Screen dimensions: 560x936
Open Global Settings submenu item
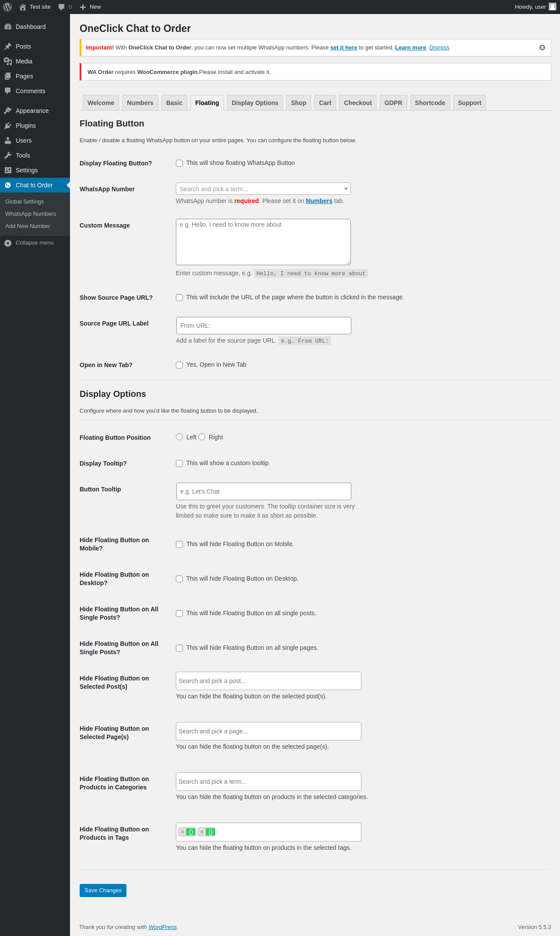tap(24, 202)
